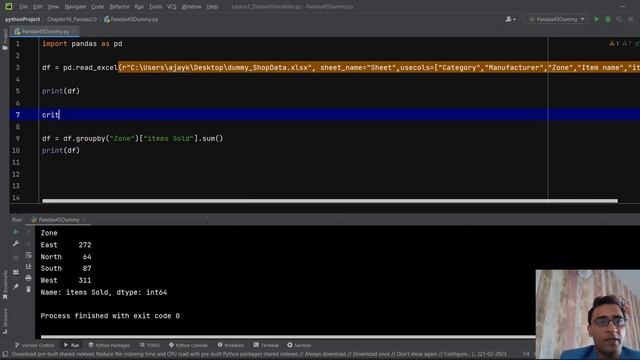
Task: Click the print(df) statement on line 5
Action: [61, 91]
